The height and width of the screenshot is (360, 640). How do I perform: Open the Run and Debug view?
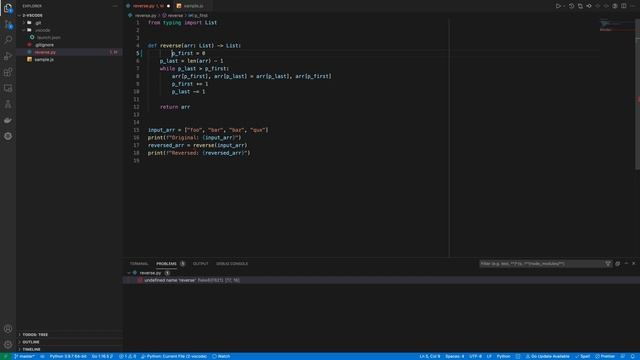(x=8, y=56)
